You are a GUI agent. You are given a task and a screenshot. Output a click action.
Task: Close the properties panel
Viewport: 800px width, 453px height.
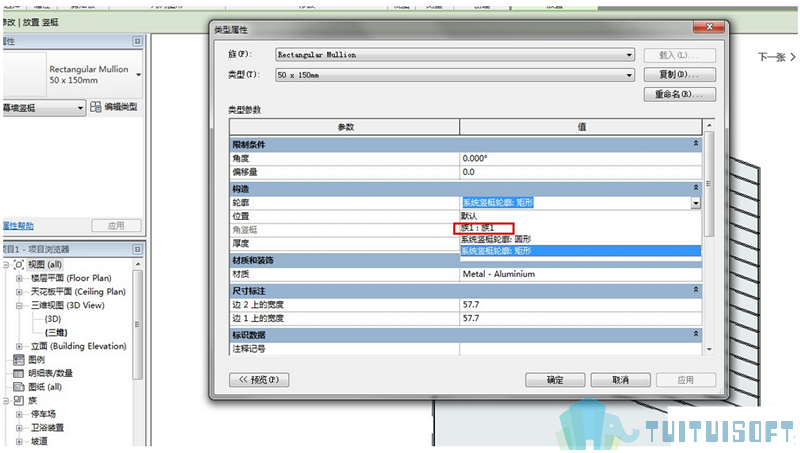[x=137, y=41]
